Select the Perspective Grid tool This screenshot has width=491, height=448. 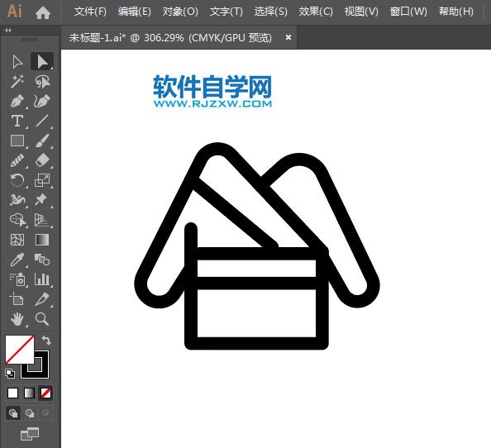[42, 220]
